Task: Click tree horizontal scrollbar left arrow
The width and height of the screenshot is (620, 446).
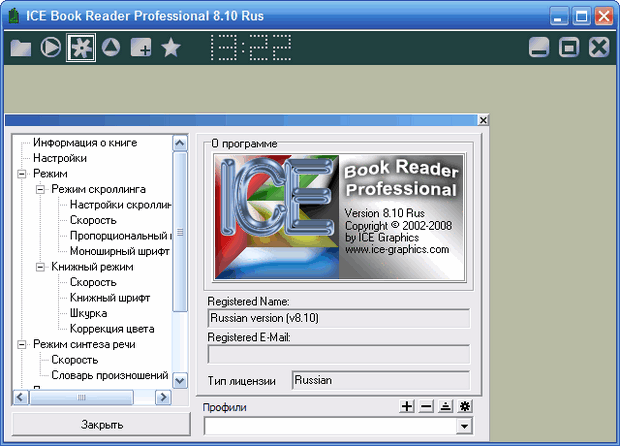Action: 21,397
